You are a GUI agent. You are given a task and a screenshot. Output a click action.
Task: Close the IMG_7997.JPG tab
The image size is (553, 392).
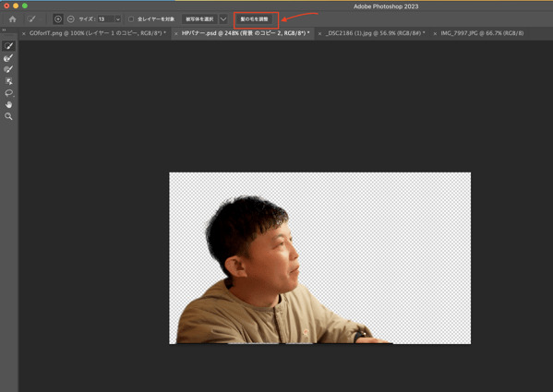click(x=435, y=33)
